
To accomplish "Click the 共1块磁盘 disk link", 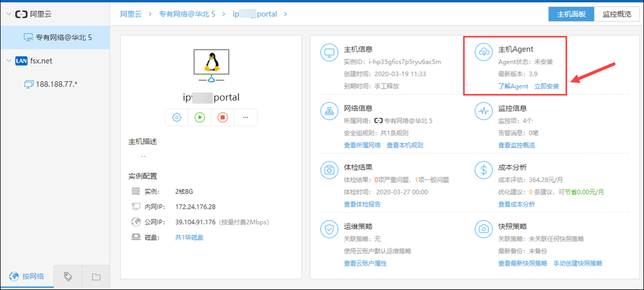I will tap(190, 237).
